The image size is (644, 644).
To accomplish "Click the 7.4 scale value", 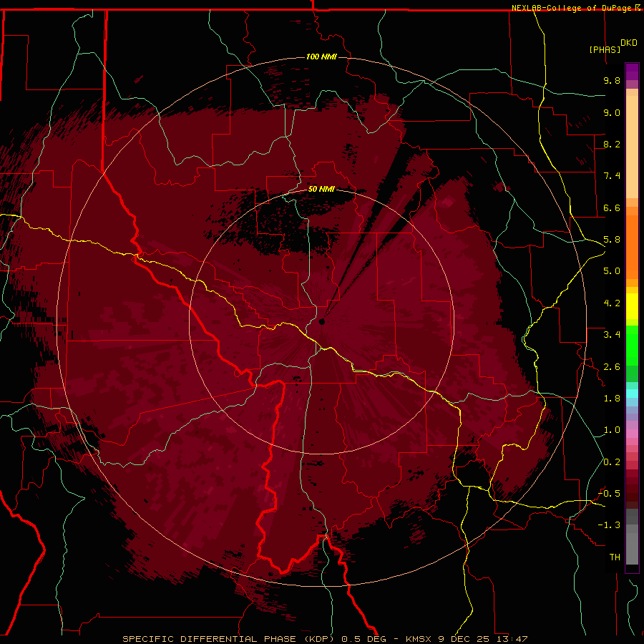I will click(612, 176).
